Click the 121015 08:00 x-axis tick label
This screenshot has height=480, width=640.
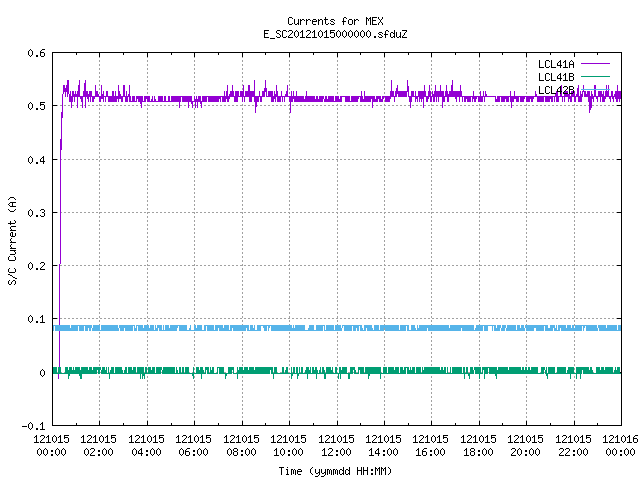tap(241, 446)
